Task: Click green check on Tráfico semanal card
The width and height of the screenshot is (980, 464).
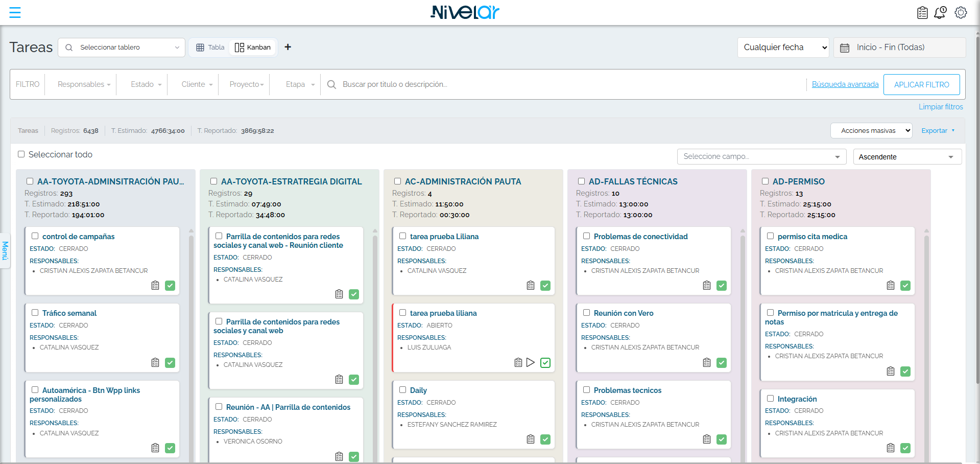Action: click(170, 362)
